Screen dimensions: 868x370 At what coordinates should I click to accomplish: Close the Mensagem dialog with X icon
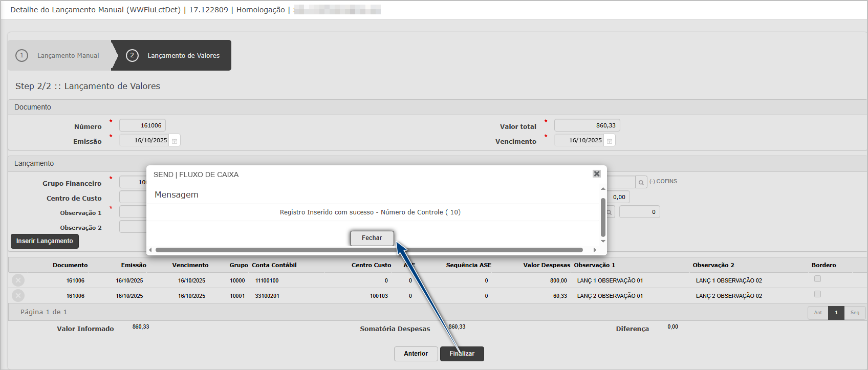pyautogui.click(x=596, y=174)
